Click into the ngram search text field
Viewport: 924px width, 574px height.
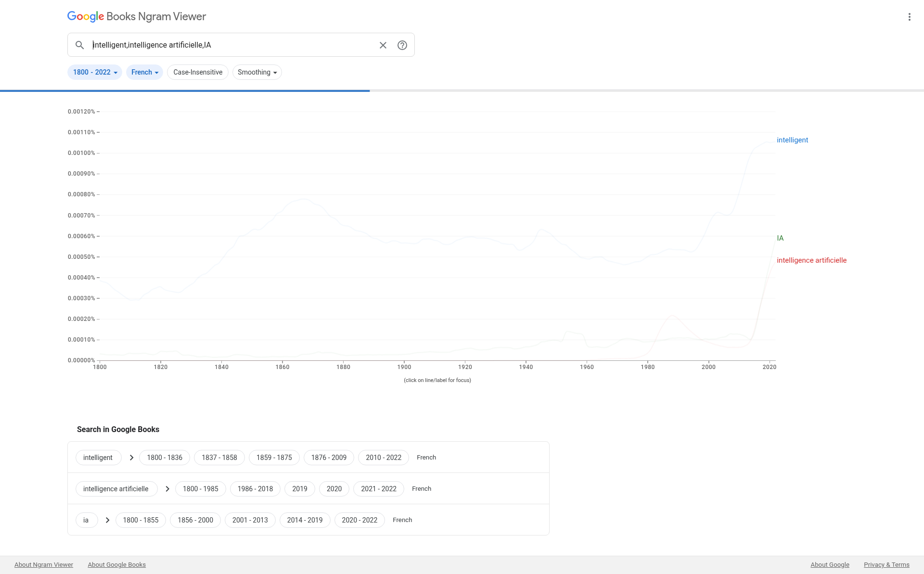pyautogui.click(x=231, y=45)
